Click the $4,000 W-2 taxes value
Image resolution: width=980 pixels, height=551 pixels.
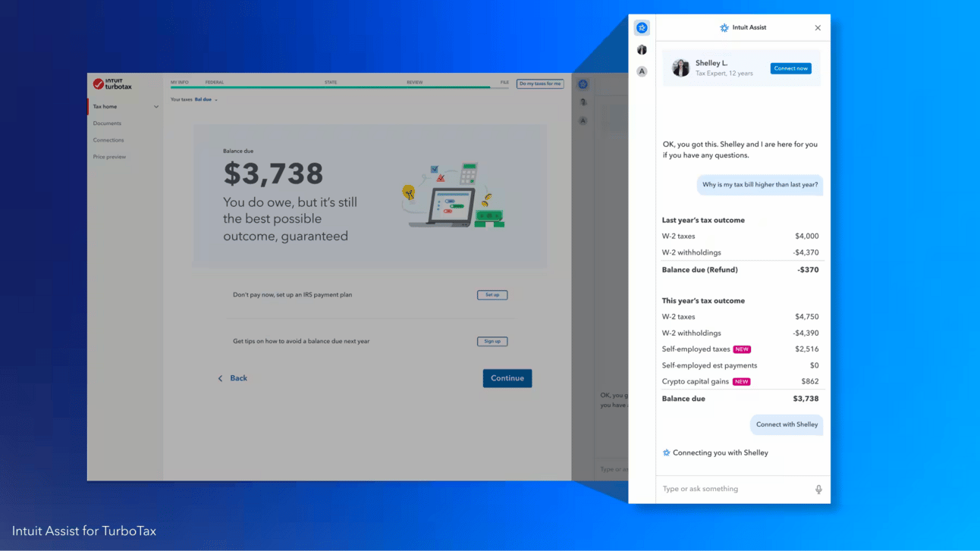(x=807, y=236)
